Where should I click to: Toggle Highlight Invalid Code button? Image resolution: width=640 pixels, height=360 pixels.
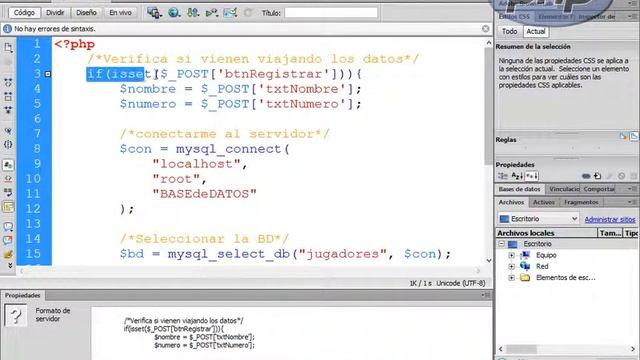point(8,179)
